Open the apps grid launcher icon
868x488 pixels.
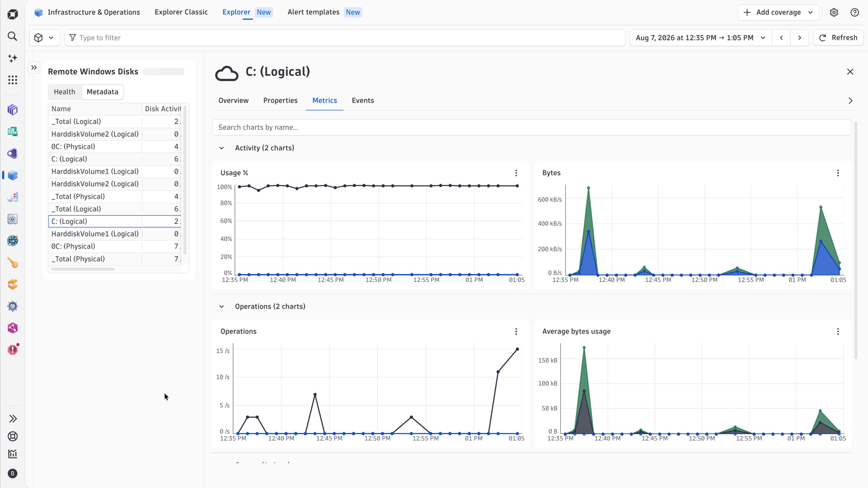[12, 80]
